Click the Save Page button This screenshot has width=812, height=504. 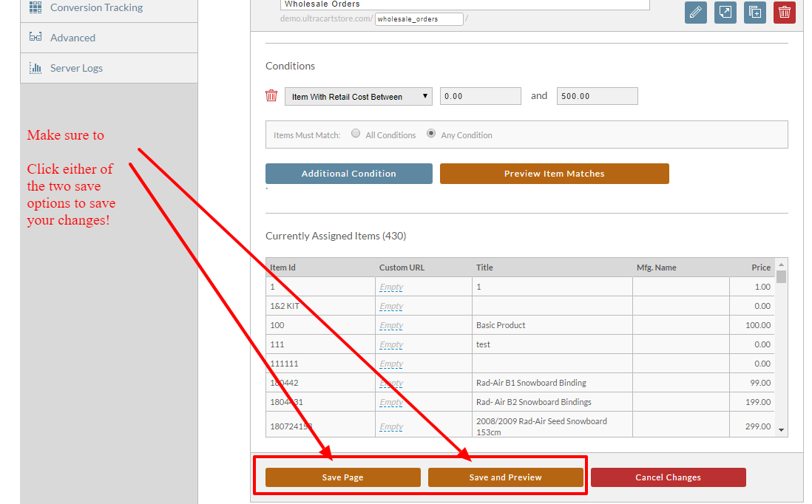[x=343, y=477]
